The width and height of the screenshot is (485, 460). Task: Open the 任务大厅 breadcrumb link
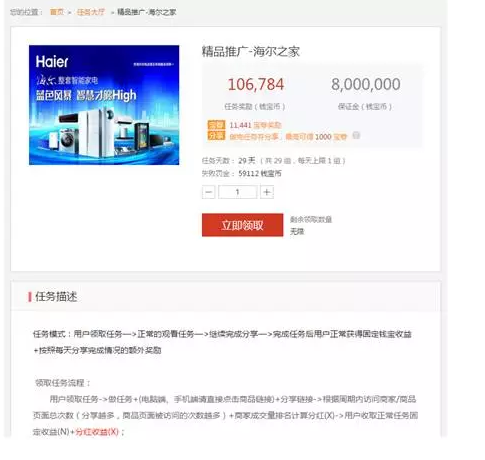91,12
